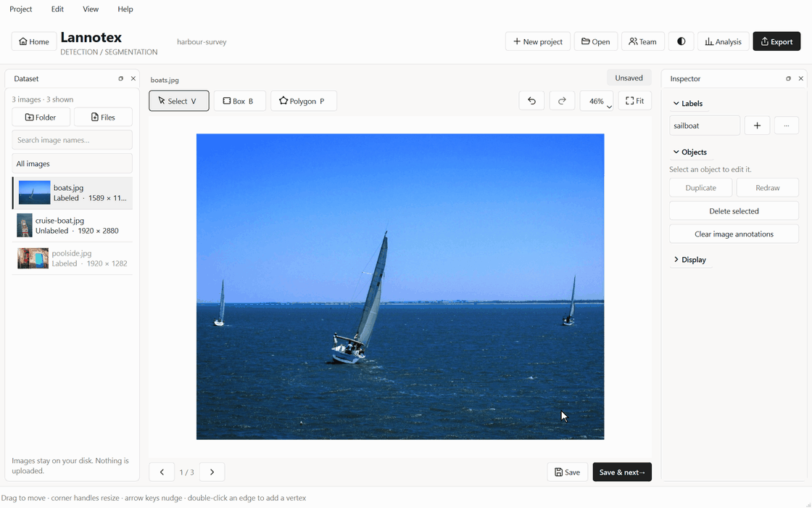Add images from a Folder
Image resolution: width=812 pixels, height=508 pixels.
point(41,117)
